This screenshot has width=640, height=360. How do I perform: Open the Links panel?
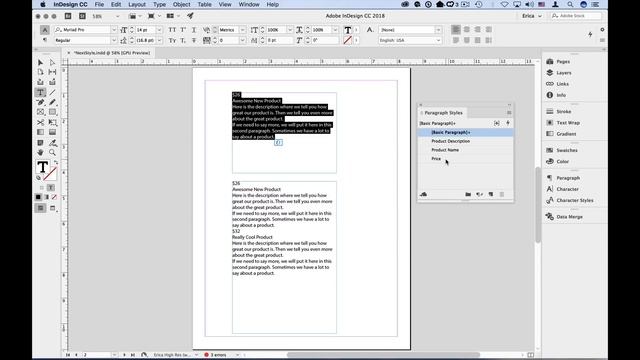[558, 84]
